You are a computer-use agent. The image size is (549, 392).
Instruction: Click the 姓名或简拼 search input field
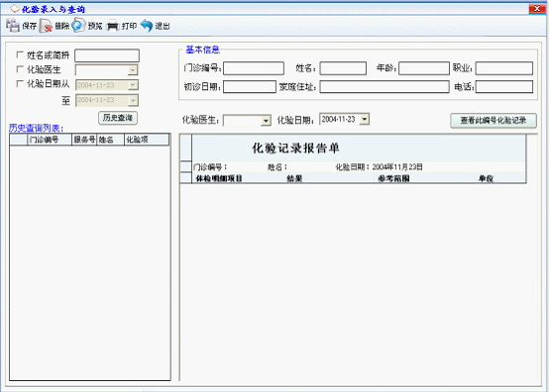(x=107, y=55)
